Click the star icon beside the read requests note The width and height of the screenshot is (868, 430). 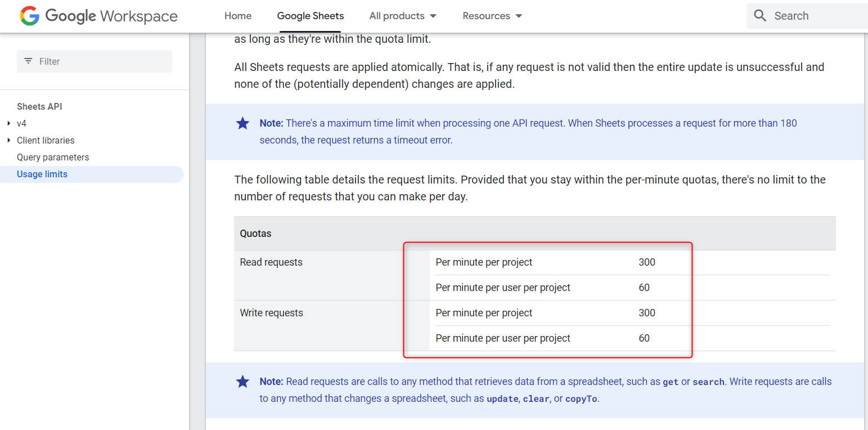[242, 382]
